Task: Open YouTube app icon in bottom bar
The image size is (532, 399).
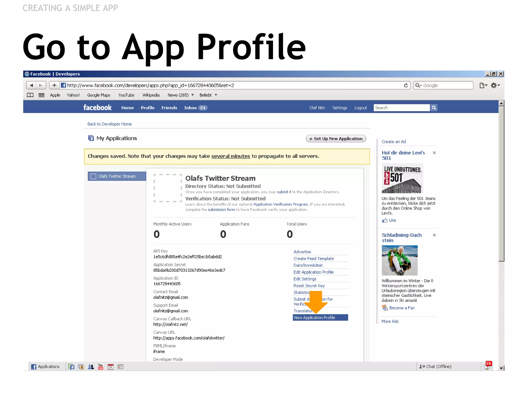Action: pyautogui.click(x=101, y=367)
